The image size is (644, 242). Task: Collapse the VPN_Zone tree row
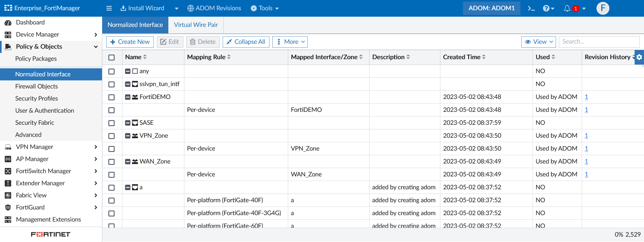point(128,136)
